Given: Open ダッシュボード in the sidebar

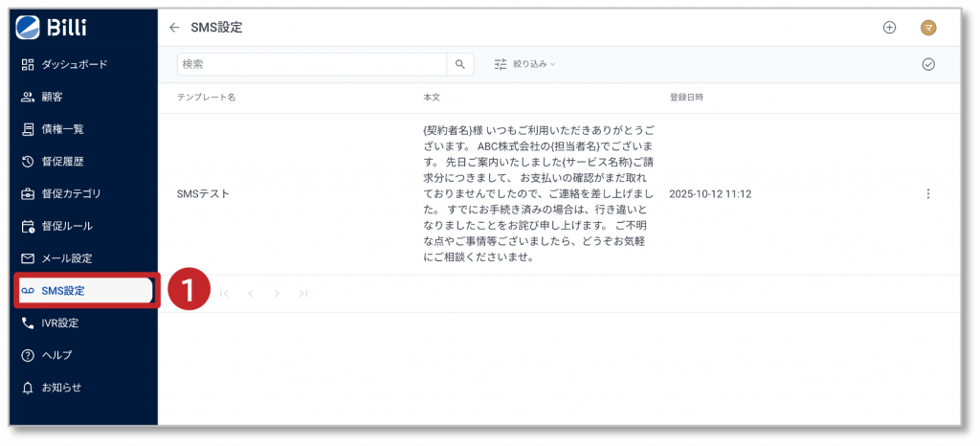Looking at the screenshot, I should pos(74,64).
